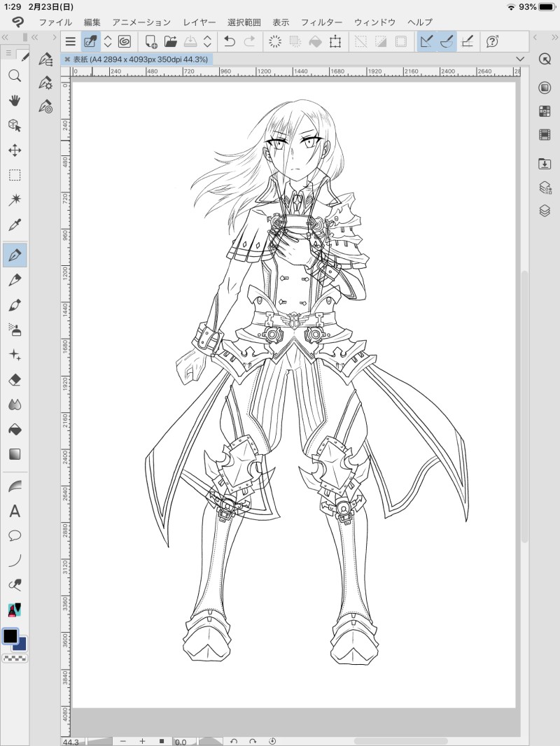Viewport: 560px width, 746px height.
Task: Open the 編集 menu
Action: pos(92,22)
